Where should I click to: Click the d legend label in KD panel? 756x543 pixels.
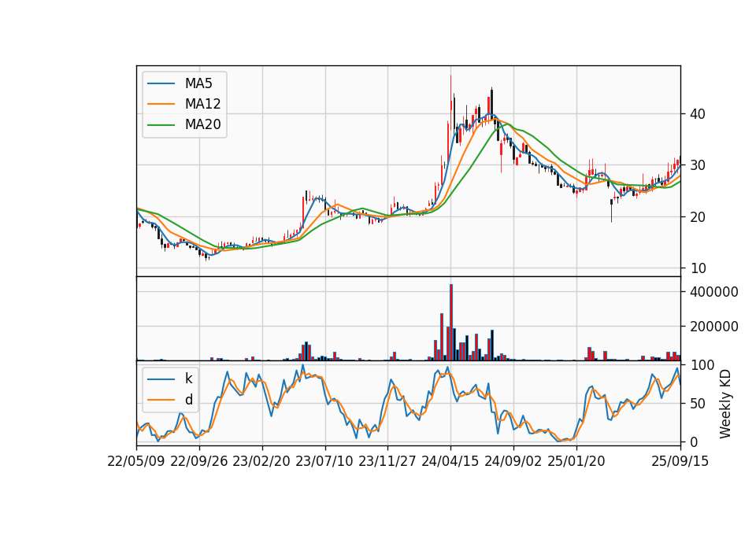coord(189,400)
